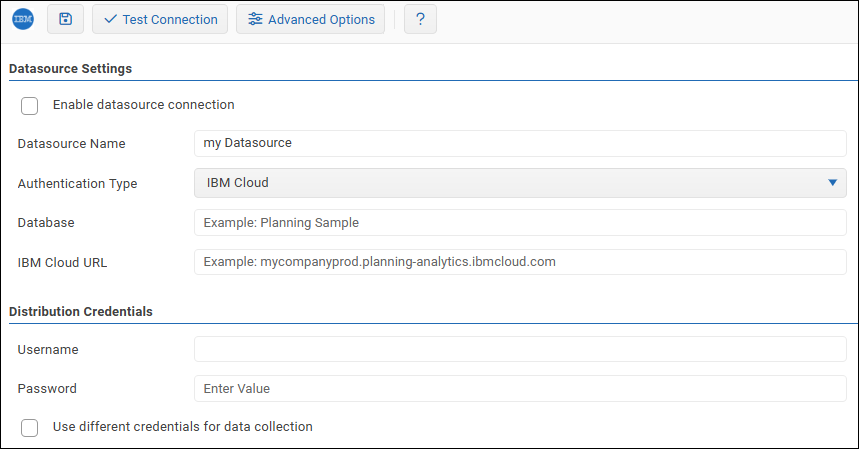Click the IBM logo icon
Image resolution: width=859 pixels, height=449 pixels.
point(23,19)
